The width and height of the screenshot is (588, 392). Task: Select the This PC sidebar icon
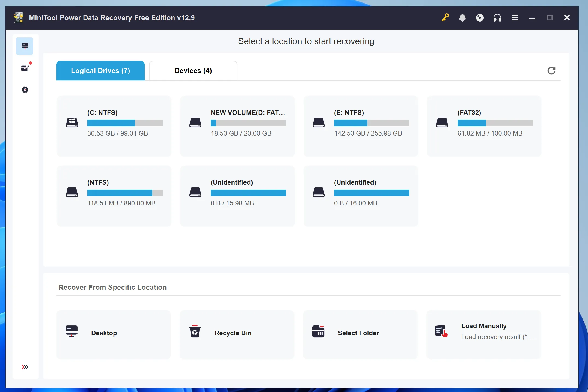coord(25,46)
